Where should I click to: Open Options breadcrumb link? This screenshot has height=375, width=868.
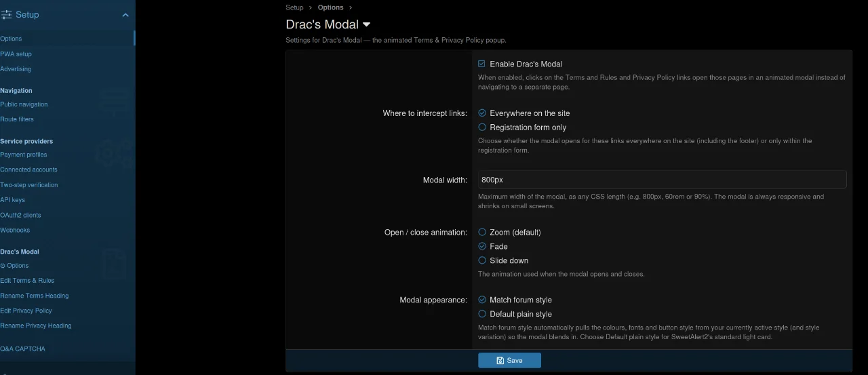pyautogui.click(x=331, y=7)
